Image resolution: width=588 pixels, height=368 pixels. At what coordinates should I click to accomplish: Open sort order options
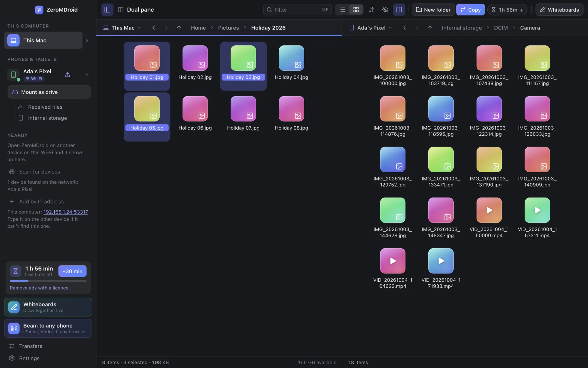coord(371,10)
